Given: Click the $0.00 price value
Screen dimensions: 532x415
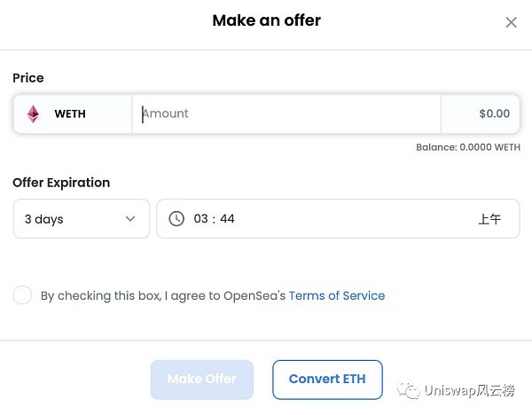Looking at the screenshot, I should (x=494, y=114).
